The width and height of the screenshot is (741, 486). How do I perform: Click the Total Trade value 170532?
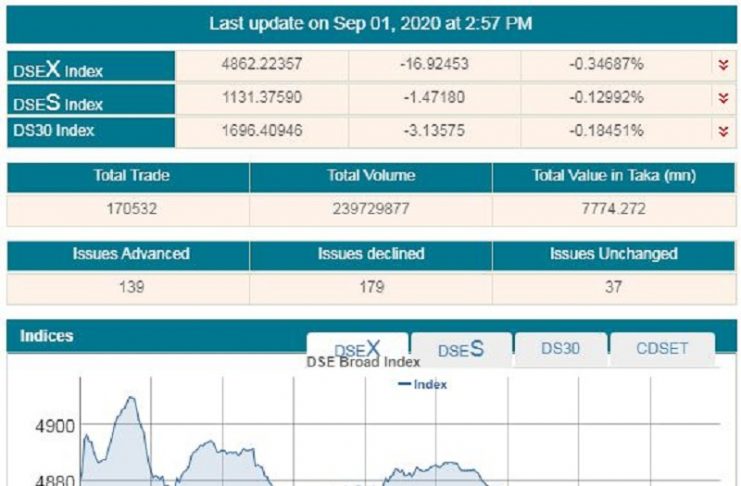click(x=131, y=210)
